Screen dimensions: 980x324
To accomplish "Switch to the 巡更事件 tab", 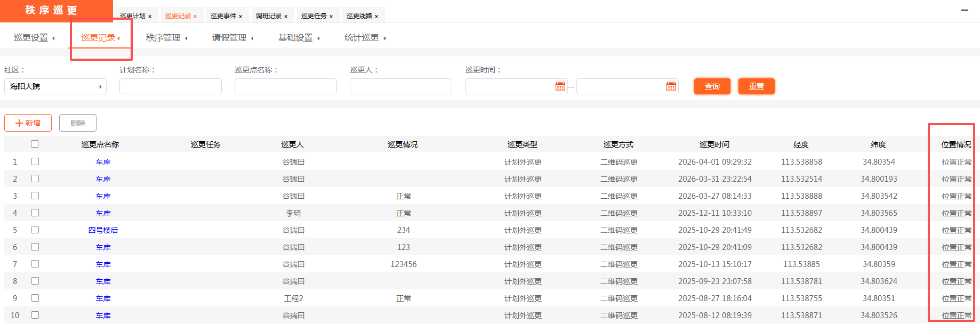I will point(223,16).
